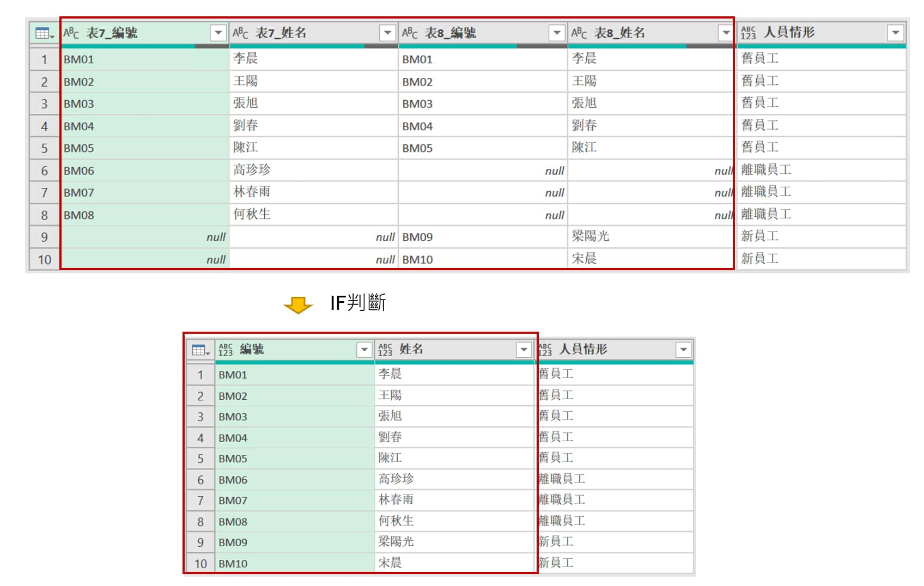Click ABC123 type icon of bottom 編號 column
This screenshot has height=586, width=924.
coord(226,350)
